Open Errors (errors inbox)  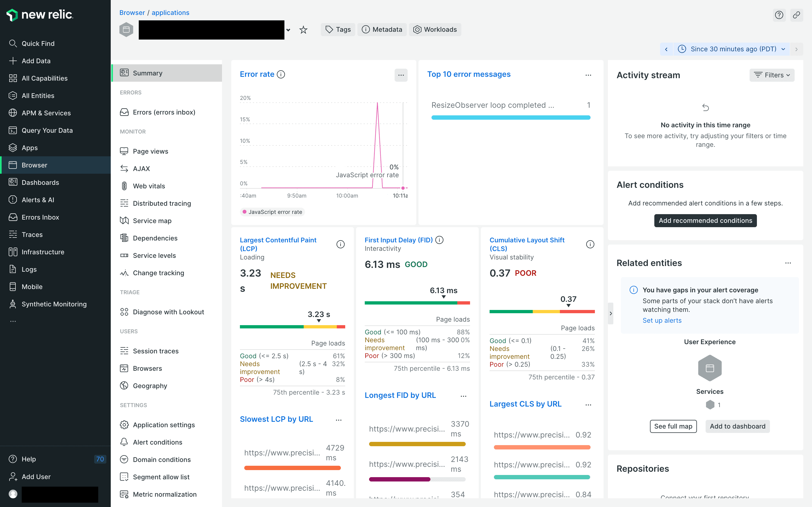click(x=158, y=112)
